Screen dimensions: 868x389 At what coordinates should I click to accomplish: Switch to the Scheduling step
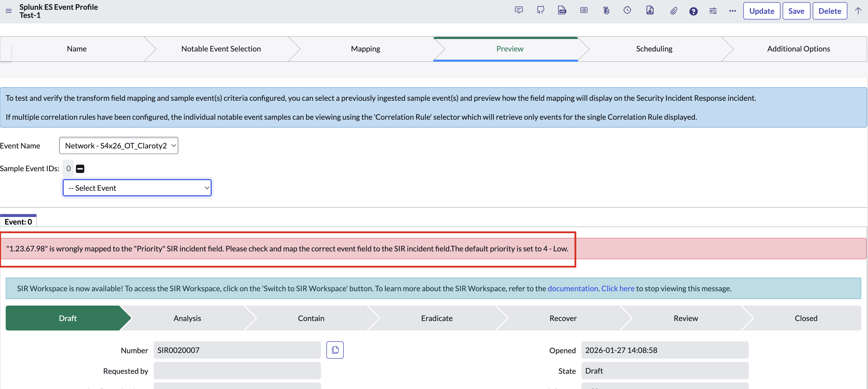[x=654, y=49]
